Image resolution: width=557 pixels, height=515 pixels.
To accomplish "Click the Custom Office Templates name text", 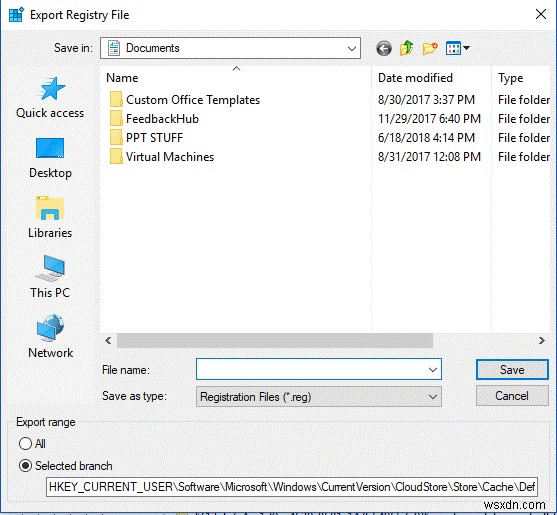I will coord(193,100).
